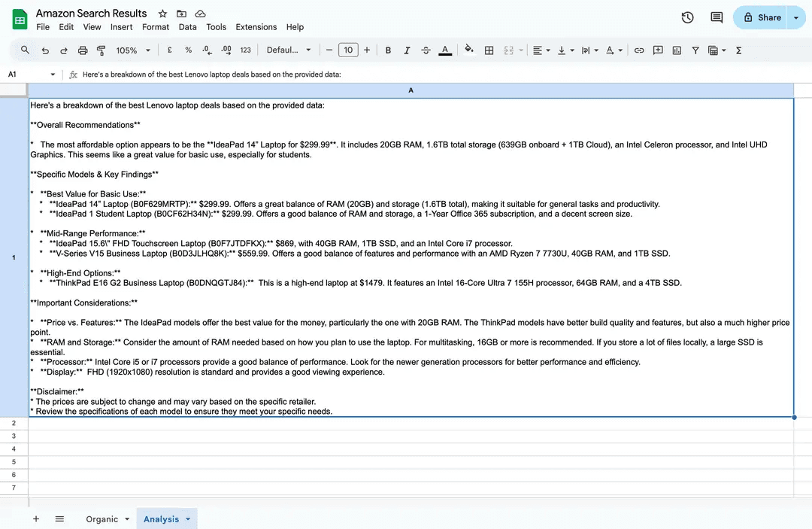Screen dimensions: 812x529
Task: Open the font family dropdown
Action: 289,50
